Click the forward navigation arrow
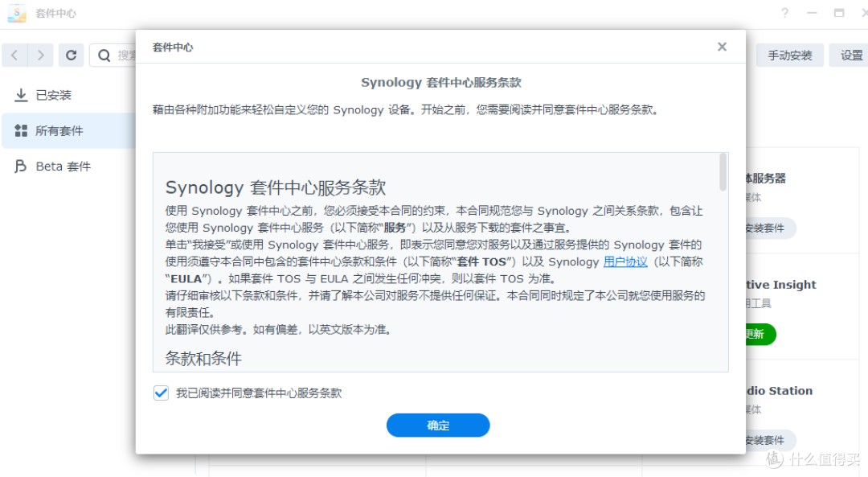 pos(40,56)
